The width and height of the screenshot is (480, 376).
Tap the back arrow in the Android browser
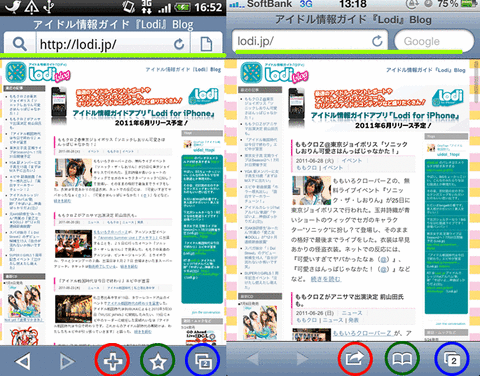[x=23, y=361]
